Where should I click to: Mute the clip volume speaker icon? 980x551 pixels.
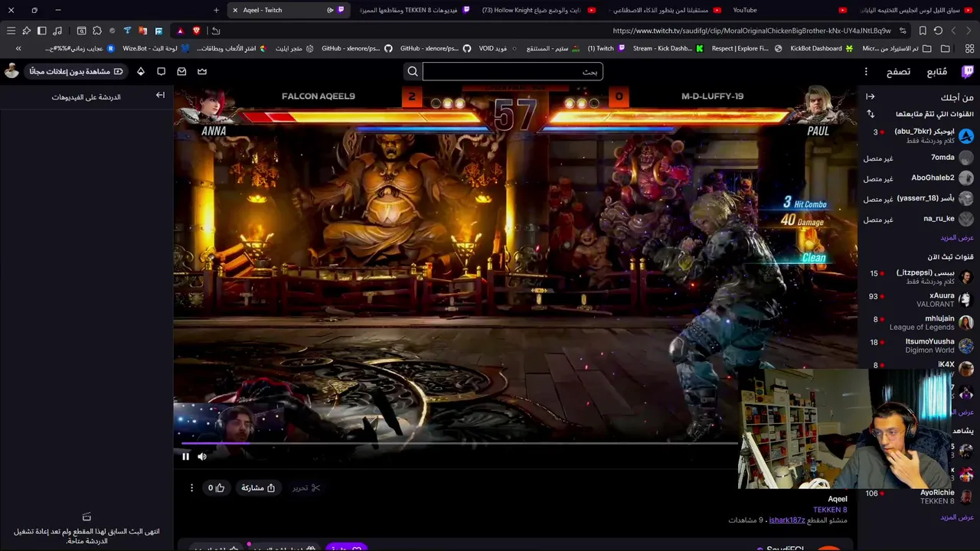202,456
